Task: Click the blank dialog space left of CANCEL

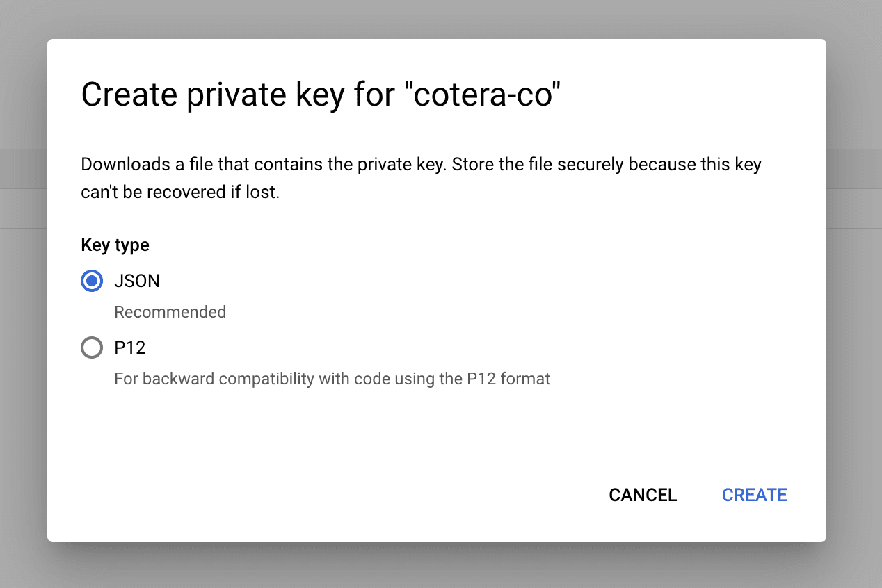Action: (348, 495)
